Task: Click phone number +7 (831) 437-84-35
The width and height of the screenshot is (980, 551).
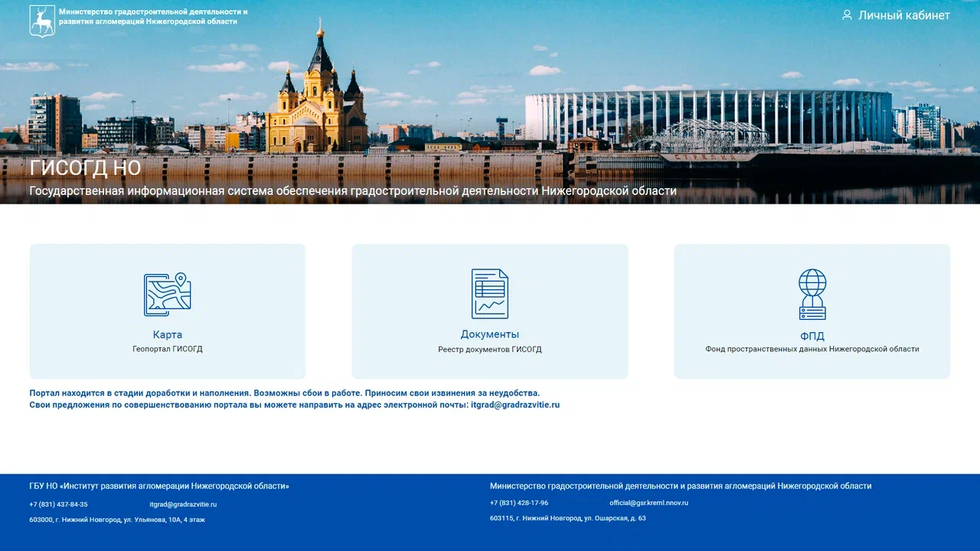Action: click(x=58, y=504)
